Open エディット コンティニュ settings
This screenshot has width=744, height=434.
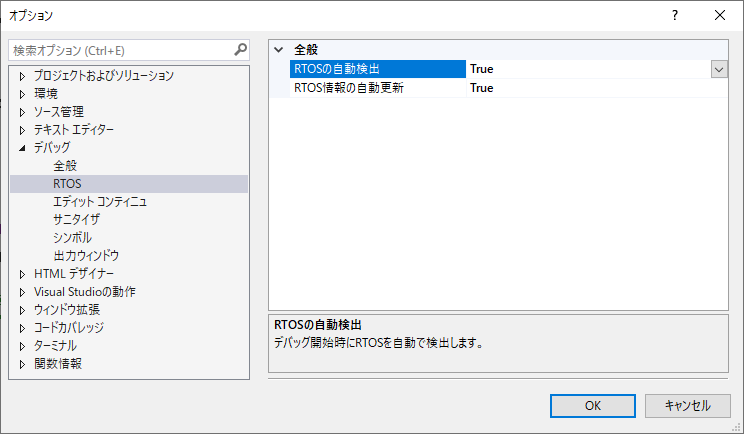[x=100, y=202]
